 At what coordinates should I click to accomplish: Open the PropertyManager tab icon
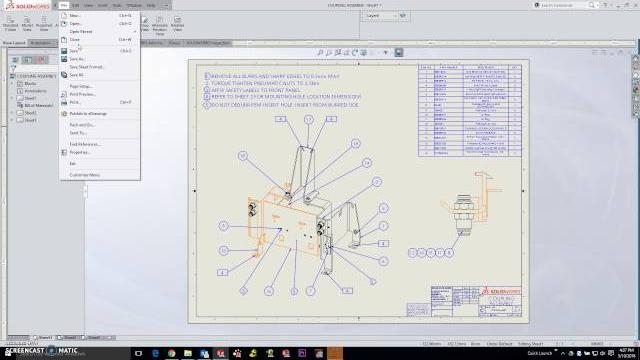pos(28,60)
